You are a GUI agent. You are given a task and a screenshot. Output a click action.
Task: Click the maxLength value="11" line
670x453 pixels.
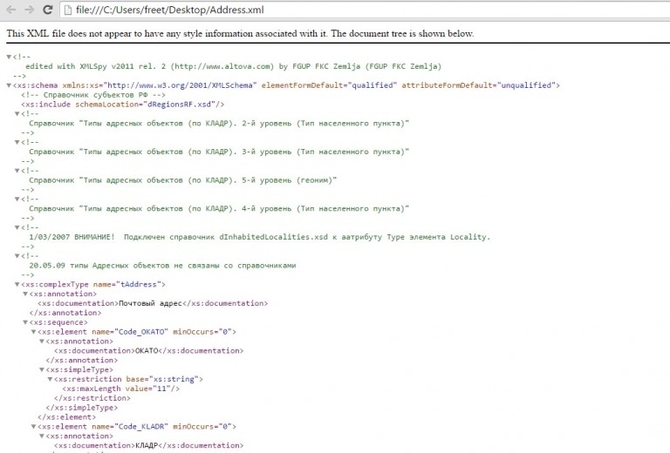[x=121, y=389]
